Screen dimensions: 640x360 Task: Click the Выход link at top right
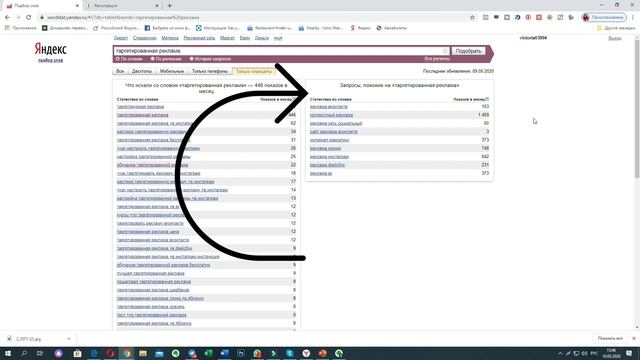(615, 38)
